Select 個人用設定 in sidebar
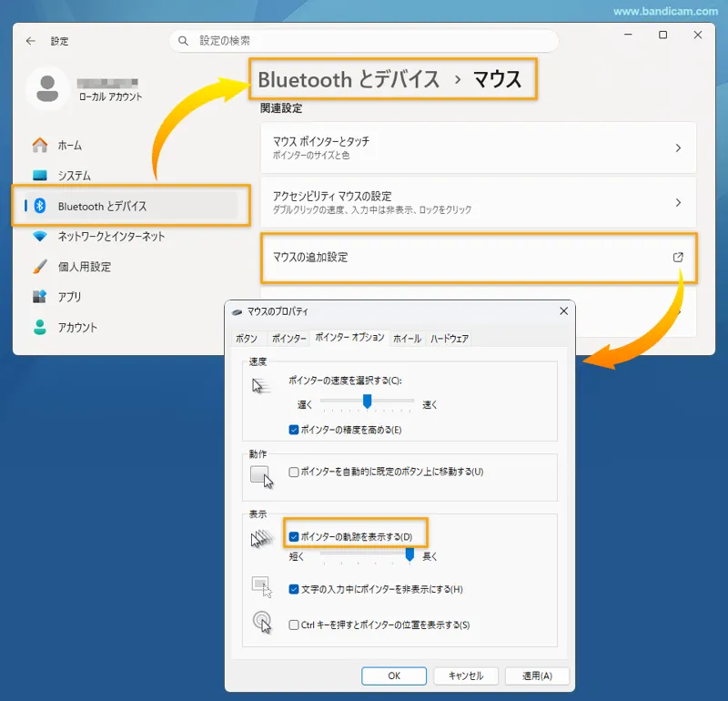The width and height of the screenshot is (728, 701). pos(85,267)
